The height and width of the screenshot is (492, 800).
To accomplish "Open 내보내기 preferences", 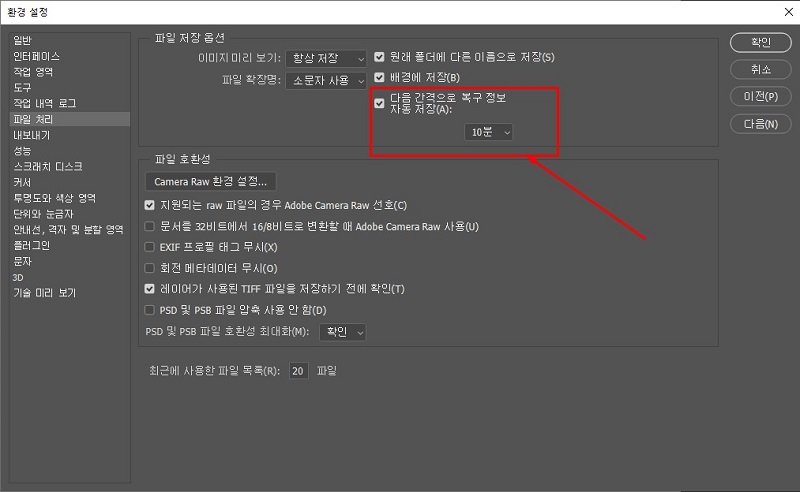I will point(32,135).
